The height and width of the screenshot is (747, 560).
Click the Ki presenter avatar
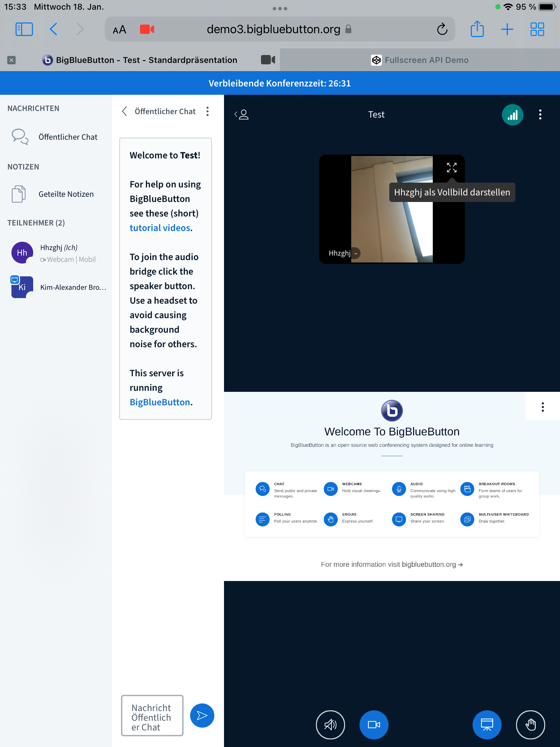22,287
